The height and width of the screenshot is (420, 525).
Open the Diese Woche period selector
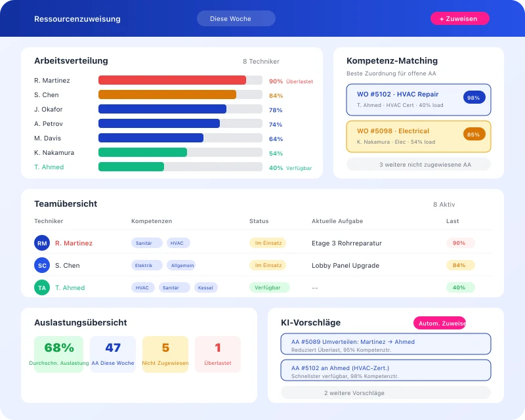click(236, 18)
